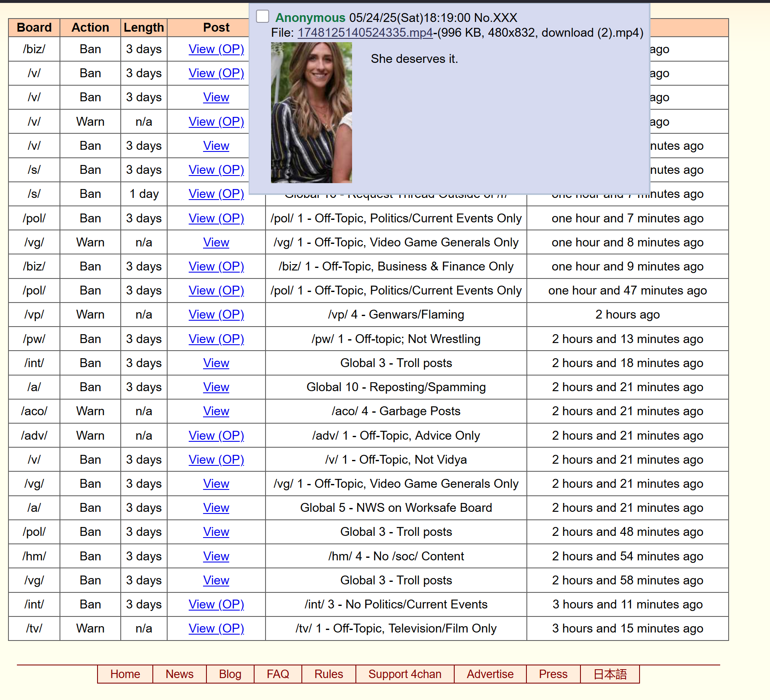Click View in /int/ Global 3 Troll posts row

216,363
